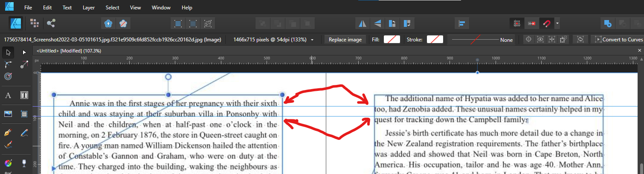Switch to the Photo persona icon
The image size is (644, 174).
pyautogui.click(x=35, y=23)
